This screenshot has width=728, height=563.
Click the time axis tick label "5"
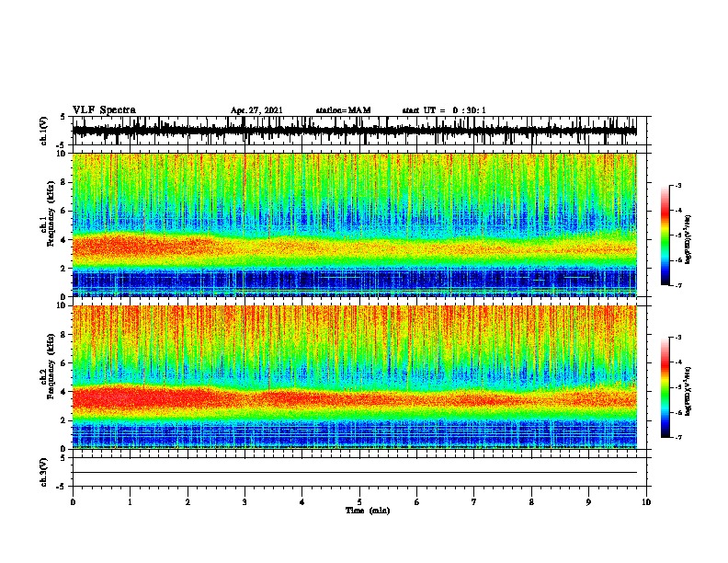pyautogui.click(x=359, y=502)
